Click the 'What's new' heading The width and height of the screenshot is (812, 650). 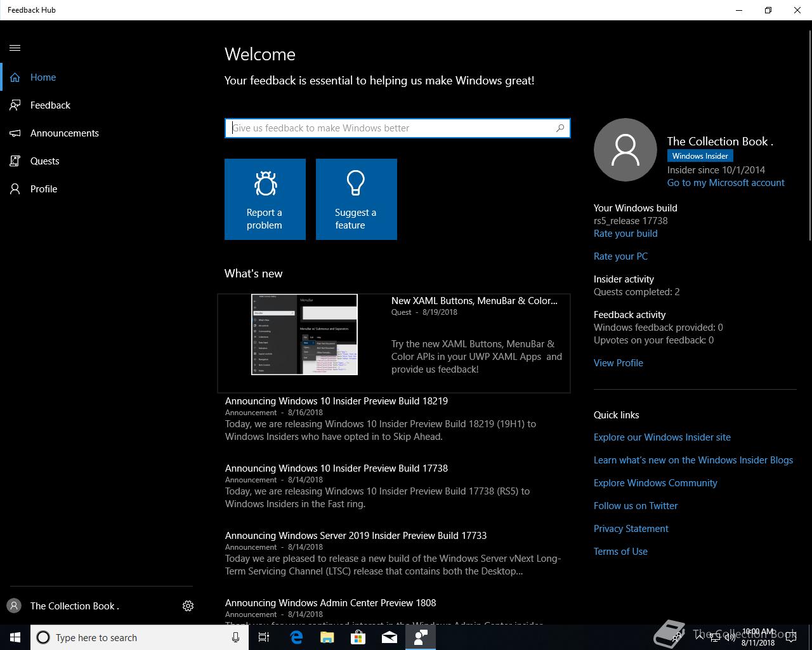pos(254,274)
